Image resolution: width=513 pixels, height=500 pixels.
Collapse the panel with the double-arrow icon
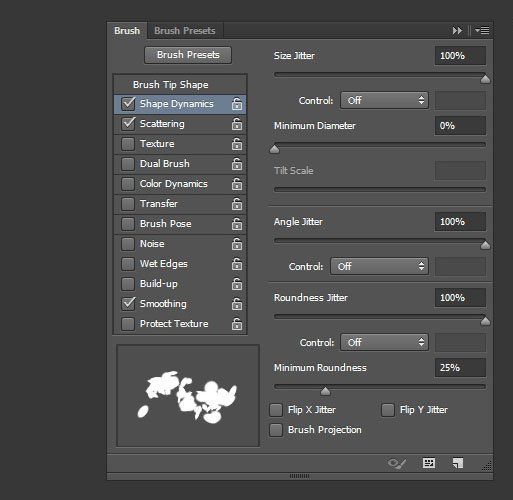click(x=457, y=31)
